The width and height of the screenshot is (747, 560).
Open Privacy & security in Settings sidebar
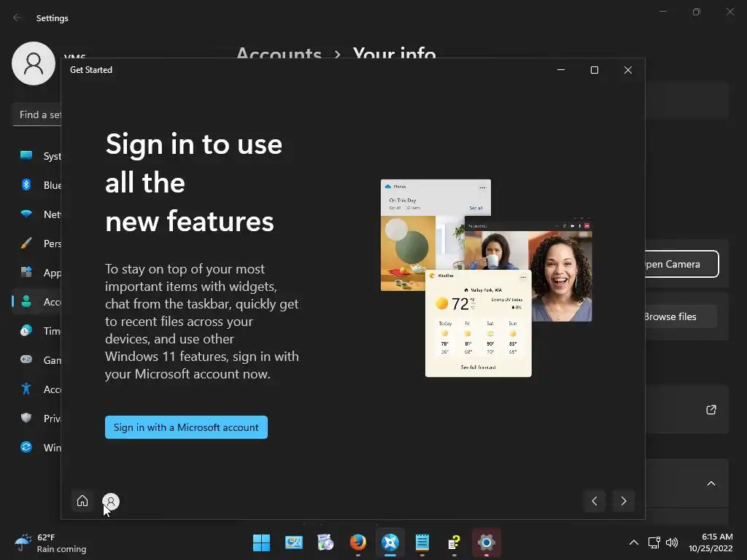pyautogui.click(x=37, y=418)
